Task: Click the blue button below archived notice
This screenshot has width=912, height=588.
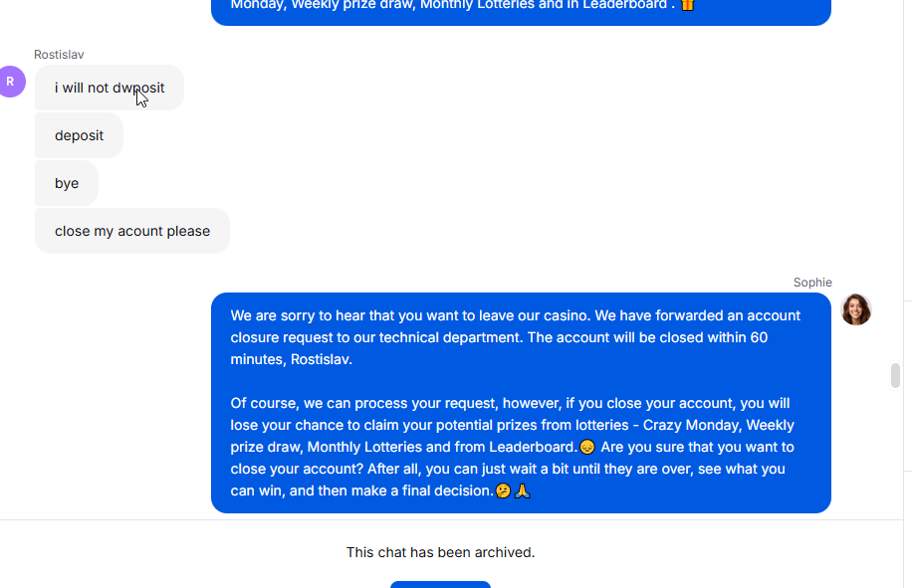Action: tap(440, 584)
